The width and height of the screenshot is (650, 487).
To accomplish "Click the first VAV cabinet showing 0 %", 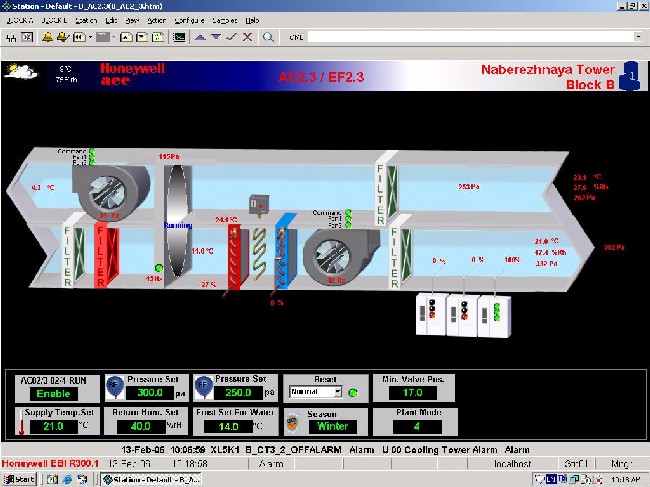I will (x=432, y=314).
